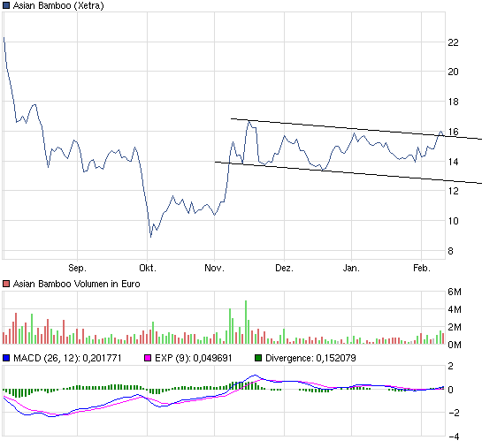Click the volume axis value 2M
This screenshot has width=482, height=448.
coord(455,327)
